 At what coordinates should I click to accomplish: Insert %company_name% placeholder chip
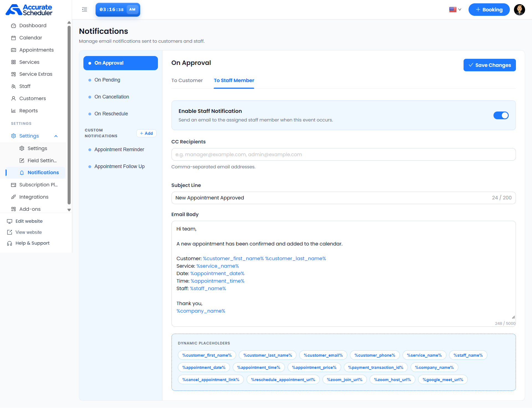click(434, 368)
